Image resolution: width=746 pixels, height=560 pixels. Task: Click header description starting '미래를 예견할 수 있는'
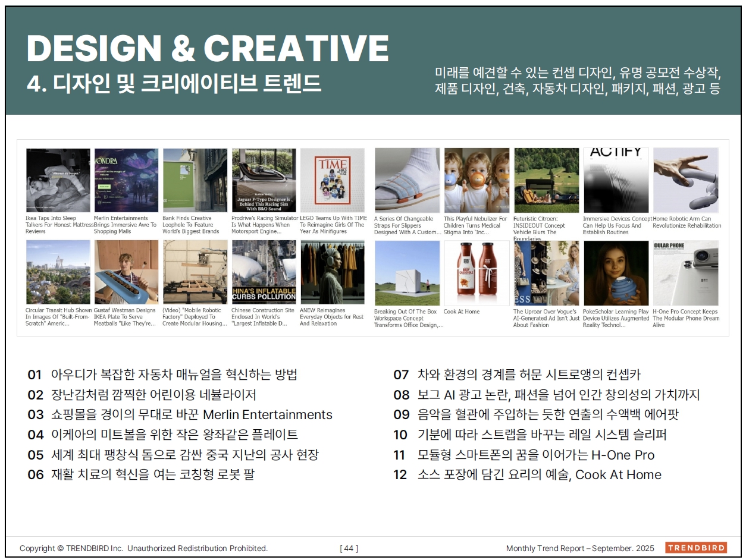(578, 81)
